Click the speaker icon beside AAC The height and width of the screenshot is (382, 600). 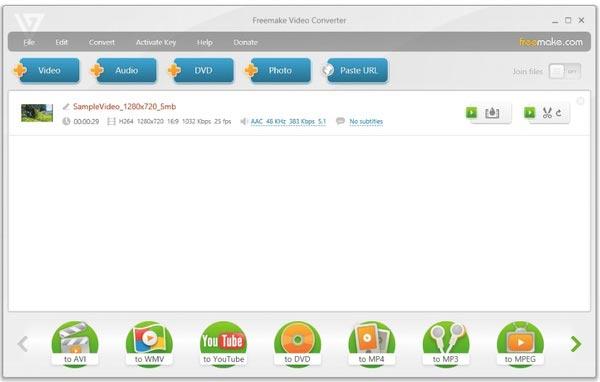(x=243, y=121)
